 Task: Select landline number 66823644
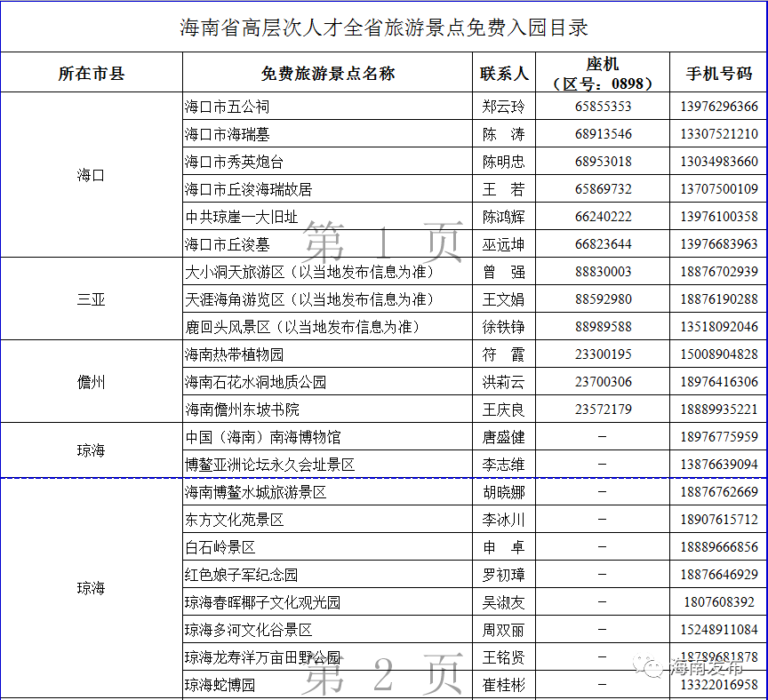(603, 243)
